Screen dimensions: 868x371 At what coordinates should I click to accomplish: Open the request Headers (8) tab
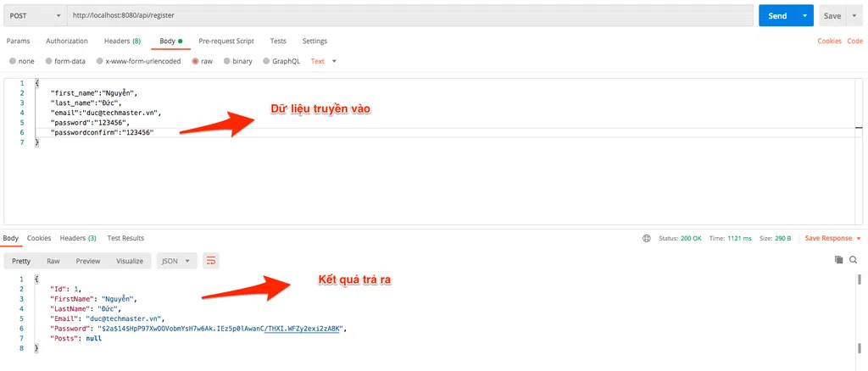pos(122,41)
